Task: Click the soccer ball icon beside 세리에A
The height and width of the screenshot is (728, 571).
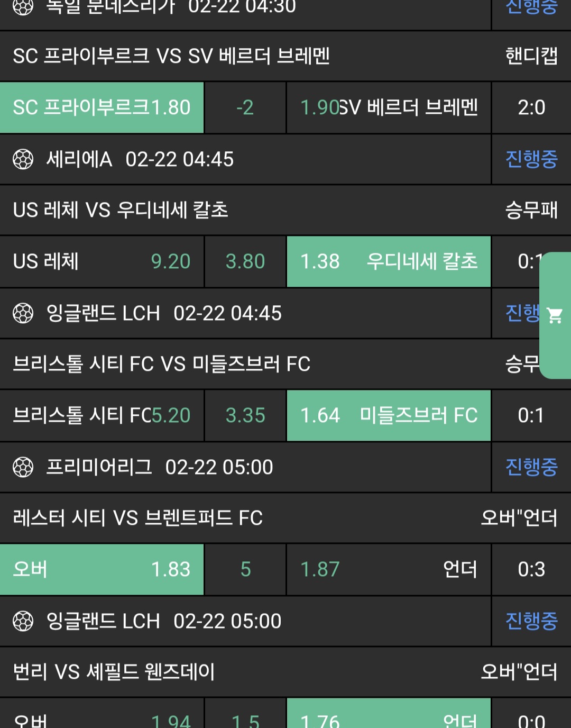Action: (23, 159)
